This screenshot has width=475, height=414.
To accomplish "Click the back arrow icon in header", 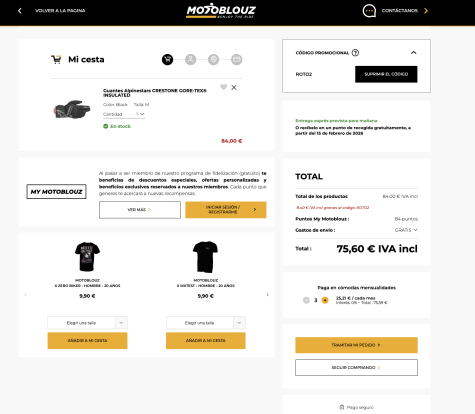I will [x=20, y=11].
